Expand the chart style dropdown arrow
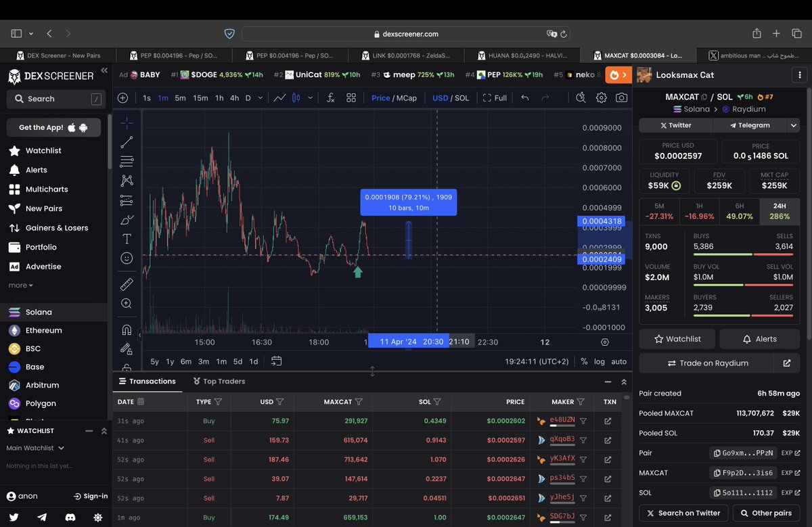Image resolution: width=812 pixels, height=527 pixels. coord(311,98)
